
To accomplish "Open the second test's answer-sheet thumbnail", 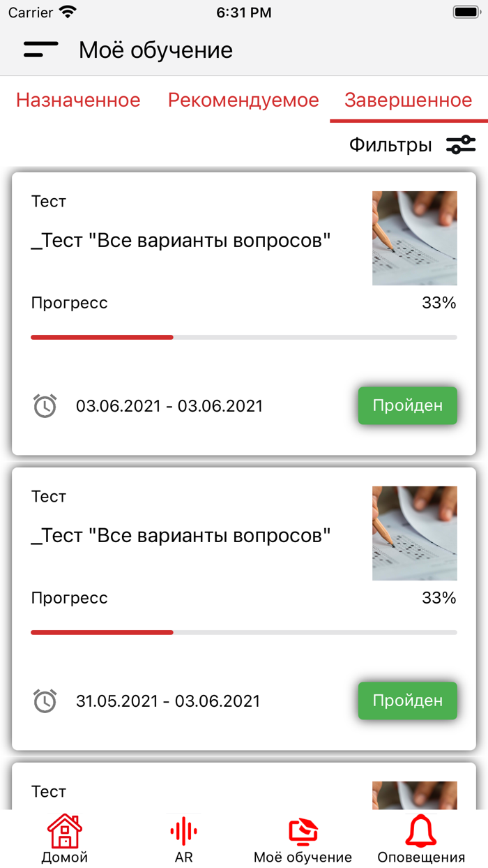I will point(414,533).
